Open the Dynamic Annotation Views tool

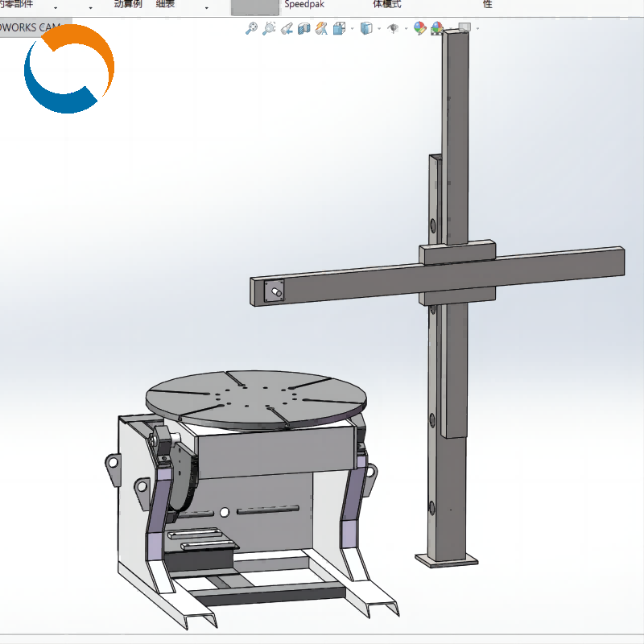(321, 29)
